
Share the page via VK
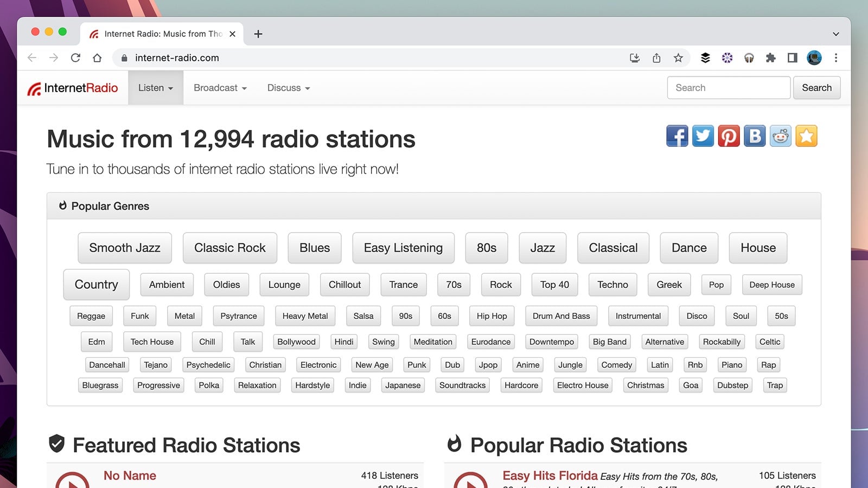[x=755, y=136]
